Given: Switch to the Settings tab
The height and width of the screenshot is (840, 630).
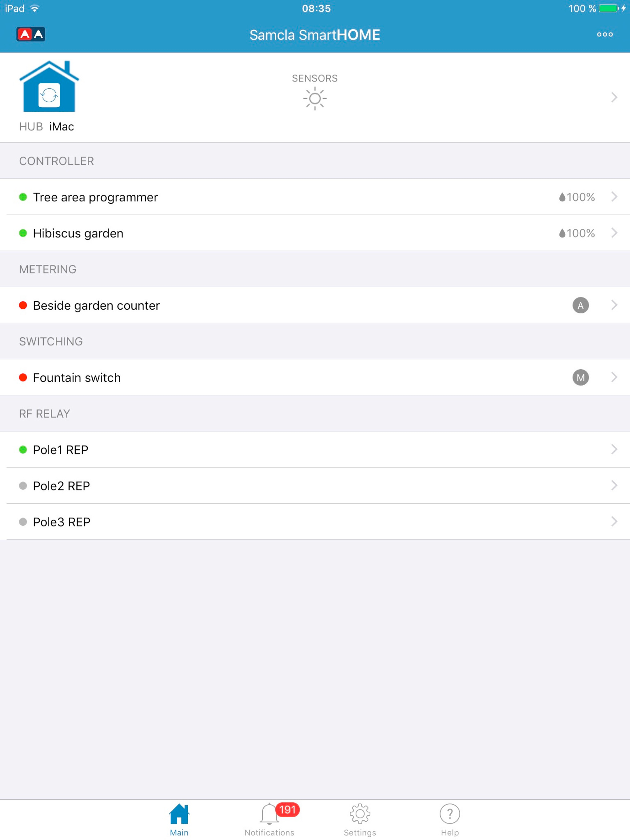Looking at the screenshot, I should point(360,820).
